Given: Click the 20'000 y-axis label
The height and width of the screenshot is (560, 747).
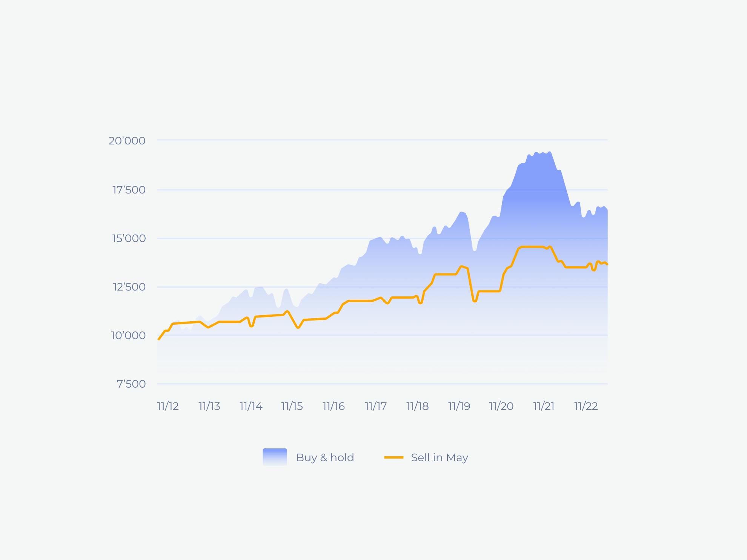Looking at the screenshot, I should [127, 141].
